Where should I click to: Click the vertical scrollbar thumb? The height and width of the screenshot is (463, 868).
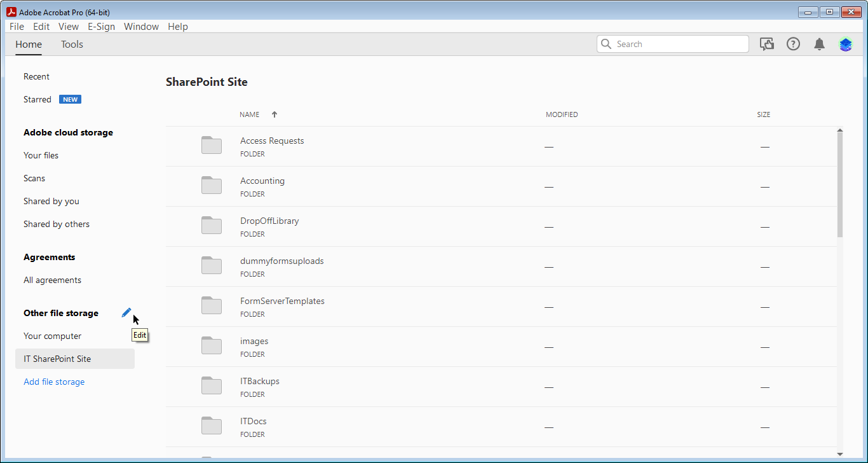click(840, 185)
